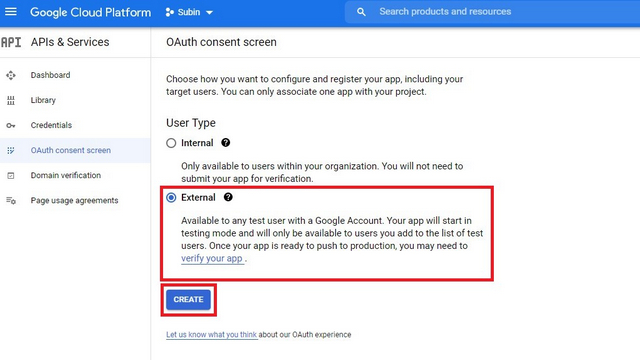Select the External user type radio
This screenshot has height=360, width=640.
pos(171,198)
